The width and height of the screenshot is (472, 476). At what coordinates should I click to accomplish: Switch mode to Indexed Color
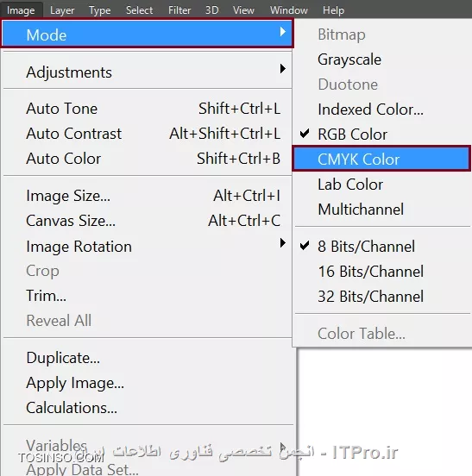[382, 109]
